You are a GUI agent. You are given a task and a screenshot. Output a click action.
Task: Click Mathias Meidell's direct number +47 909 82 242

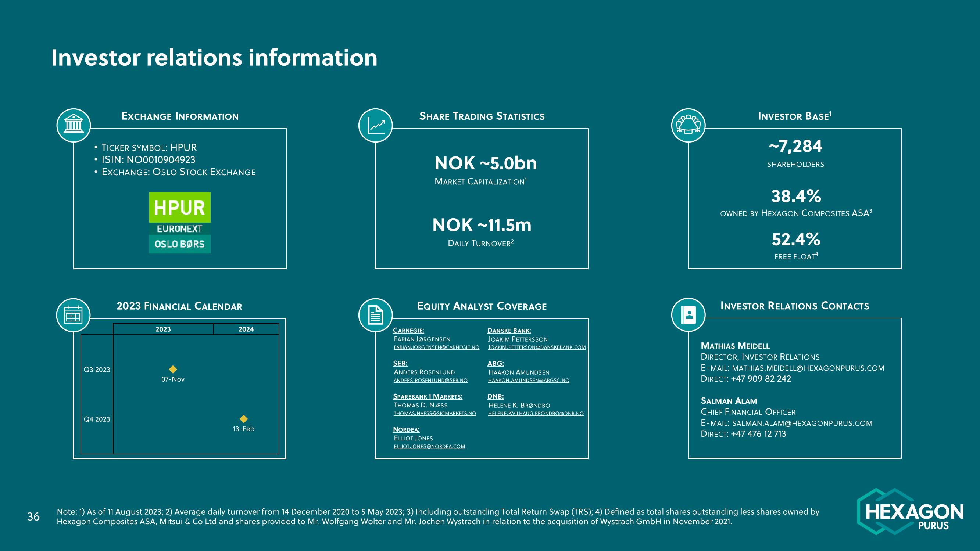click(761, 379)
